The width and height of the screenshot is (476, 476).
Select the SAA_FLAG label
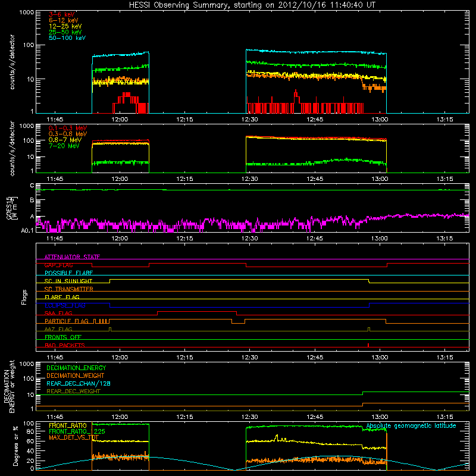58,313
